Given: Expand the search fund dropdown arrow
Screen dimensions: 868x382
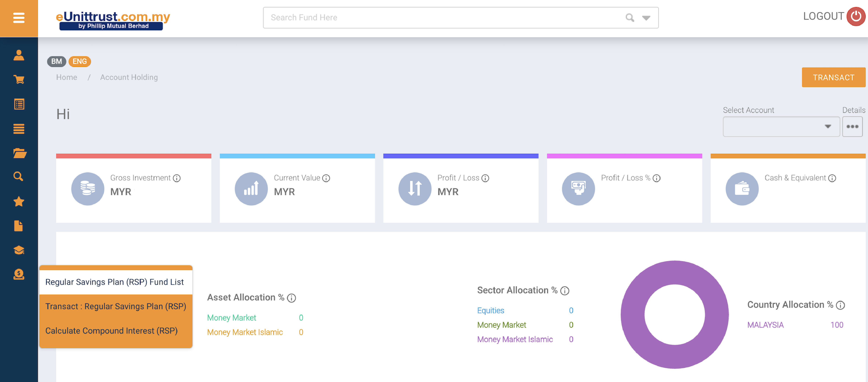Looking at the screenshot, I should pyautogui.click(x=646, y=18).
